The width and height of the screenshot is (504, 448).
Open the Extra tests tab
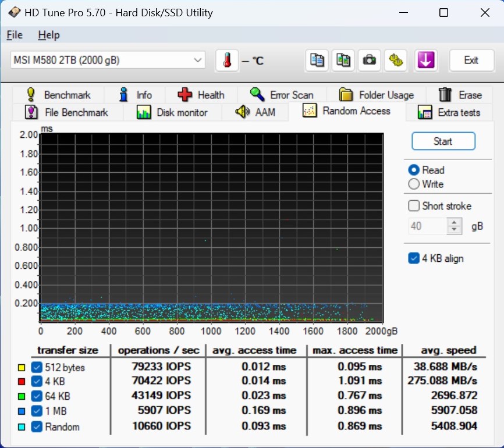pos(449,112)
